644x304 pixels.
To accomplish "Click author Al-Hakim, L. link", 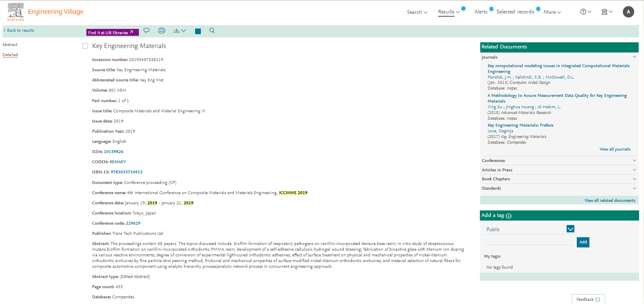I will pos(549,107).
